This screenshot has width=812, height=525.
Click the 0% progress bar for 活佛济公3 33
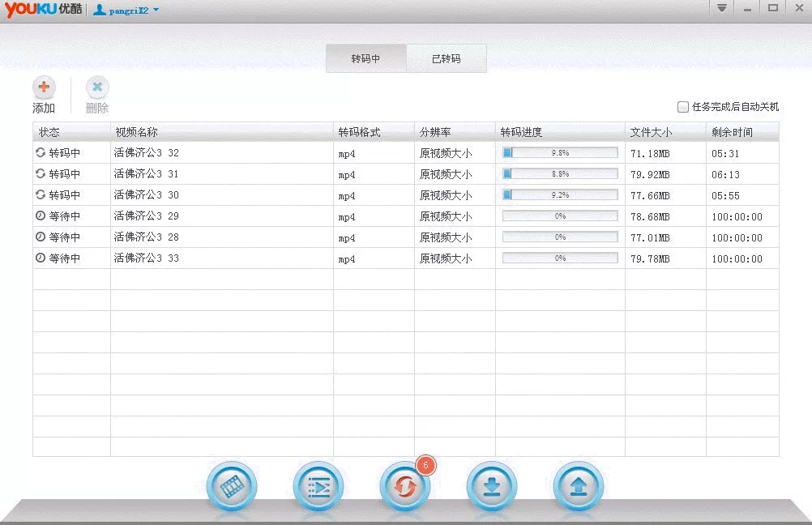560,258
